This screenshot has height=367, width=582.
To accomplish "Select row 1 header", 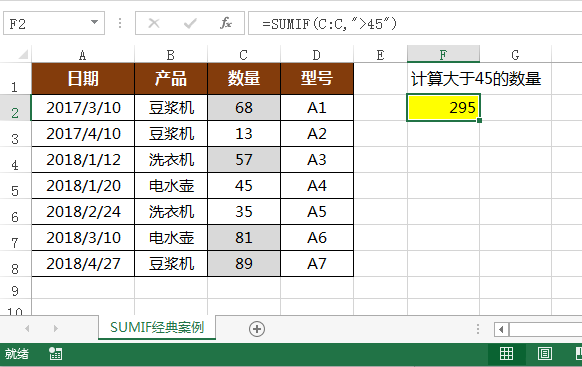I will point(15,79).
